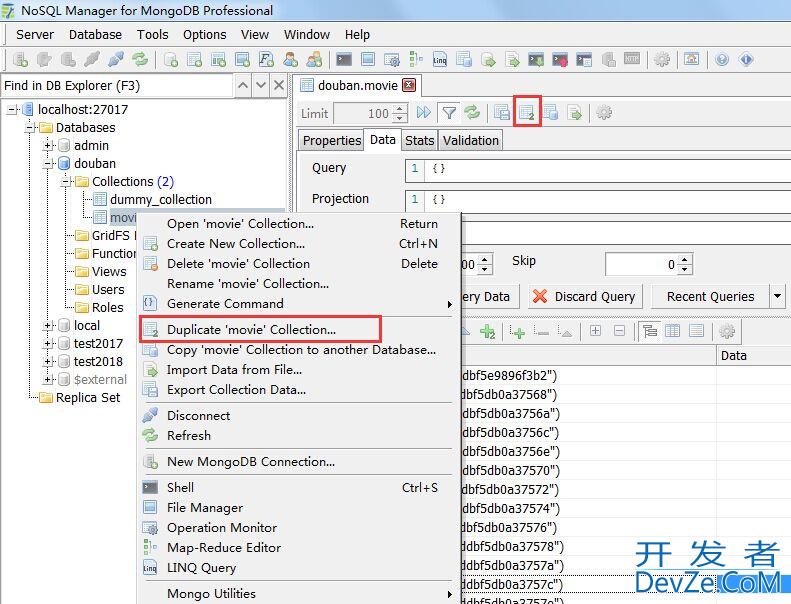Click the duplicate document (plus 2) icon

click(x=487, y=331)
